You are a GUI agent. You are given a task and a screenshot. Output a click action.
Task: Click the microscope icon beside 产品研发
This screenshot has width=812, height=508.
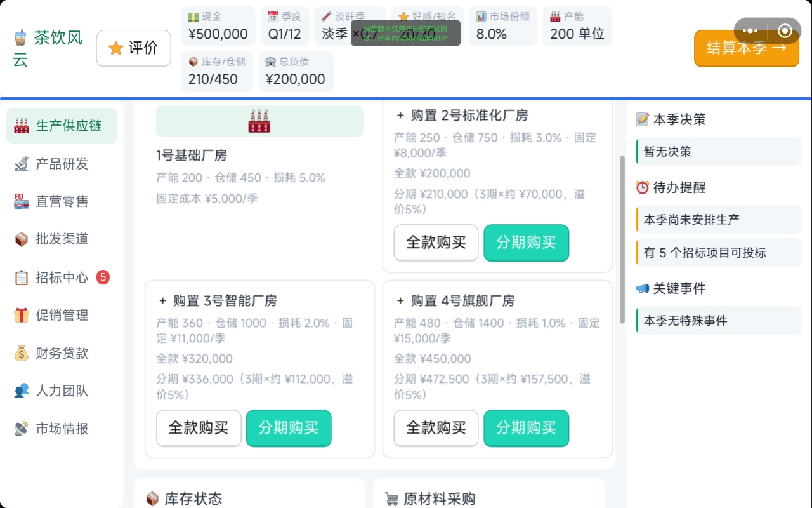[22, 164]
